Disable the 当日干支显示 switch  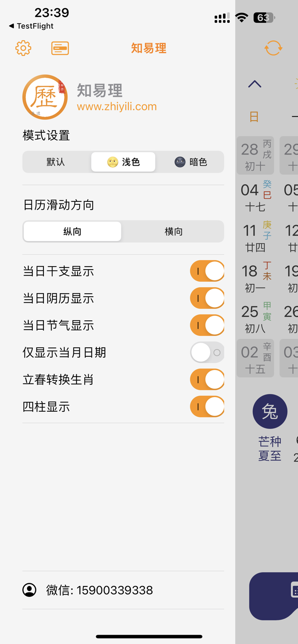[207, 271]
